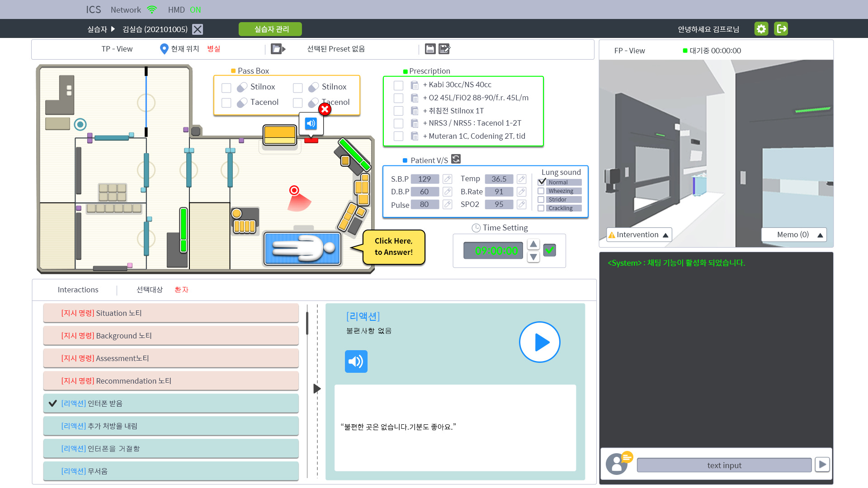Viewport: 868px width, 488px height.
Task: Click the settings gear icon
Action: tap(761, 29)
